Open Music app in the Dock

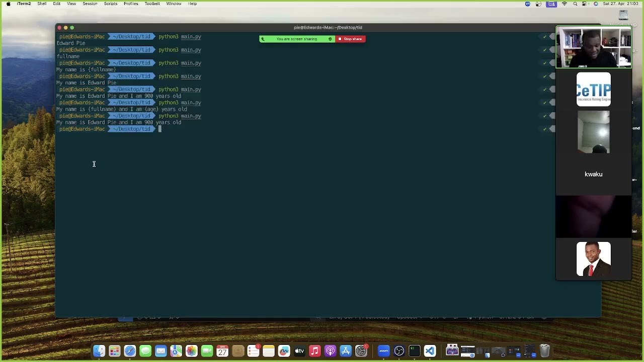(315, 350)
